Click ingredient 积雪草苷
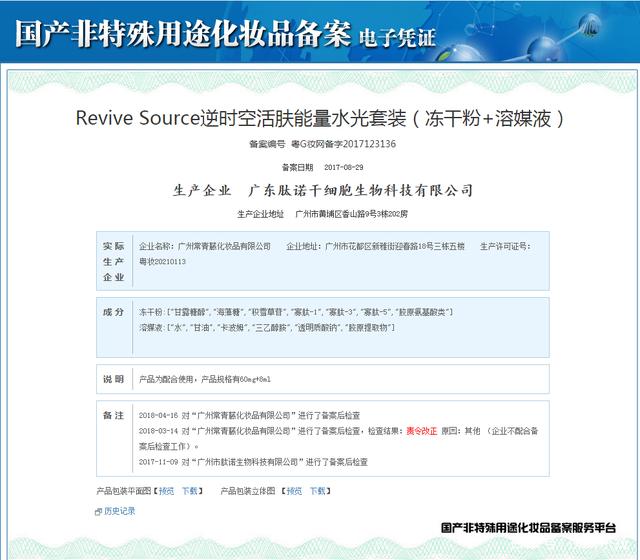This screenshot has height=560, width=640. pos(267,312)
